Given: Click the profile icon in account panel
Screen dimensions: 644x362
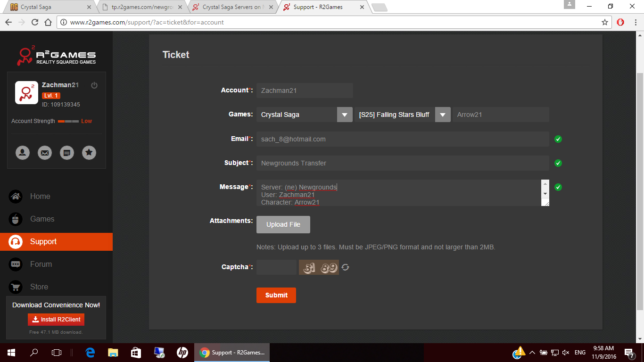Looking at the screenshot, I should pyautogui.click(x=22, y=153).
